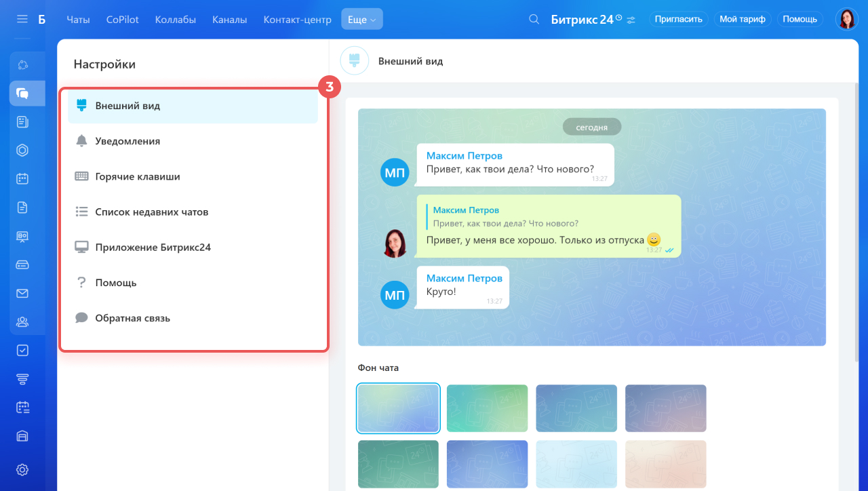Open the booking schedule icon in sidebar

pyautogui.click(x=22, y=407)
